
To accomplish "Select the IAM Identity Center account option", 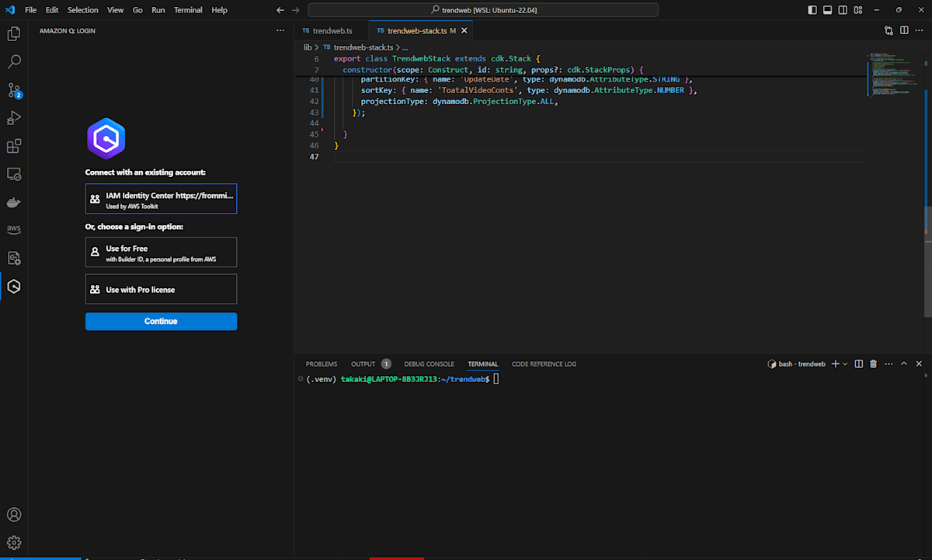I will tap(161, 199).
